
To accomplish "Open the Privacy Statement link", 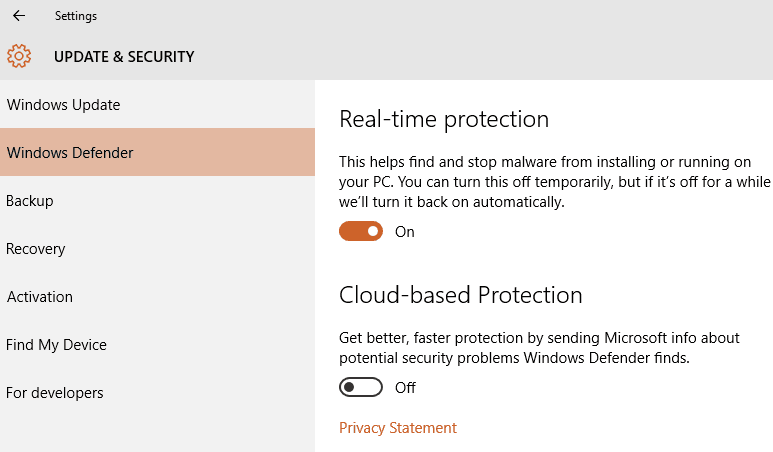I will pos(398,428).
